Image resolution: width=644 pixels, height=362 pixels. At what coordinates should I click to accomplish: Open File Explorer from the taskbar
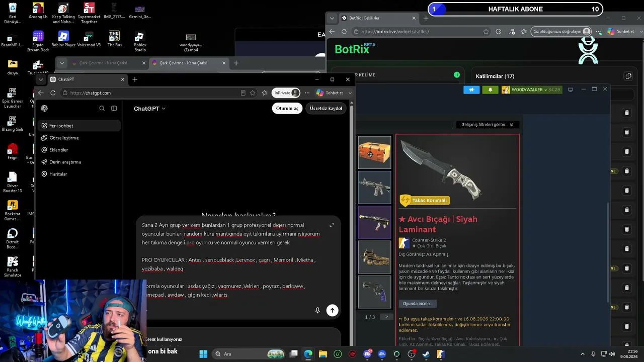point(323,354)
